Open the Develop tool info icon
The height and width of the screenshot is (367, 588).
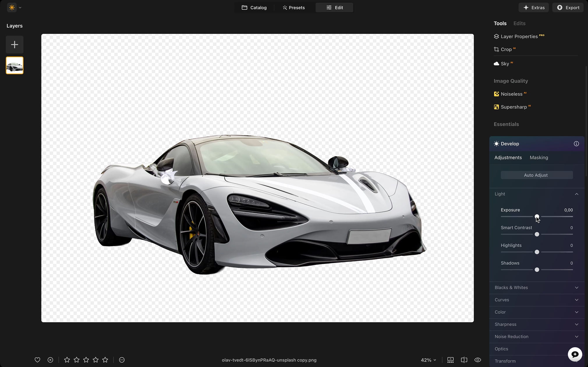tap(576, 144)
